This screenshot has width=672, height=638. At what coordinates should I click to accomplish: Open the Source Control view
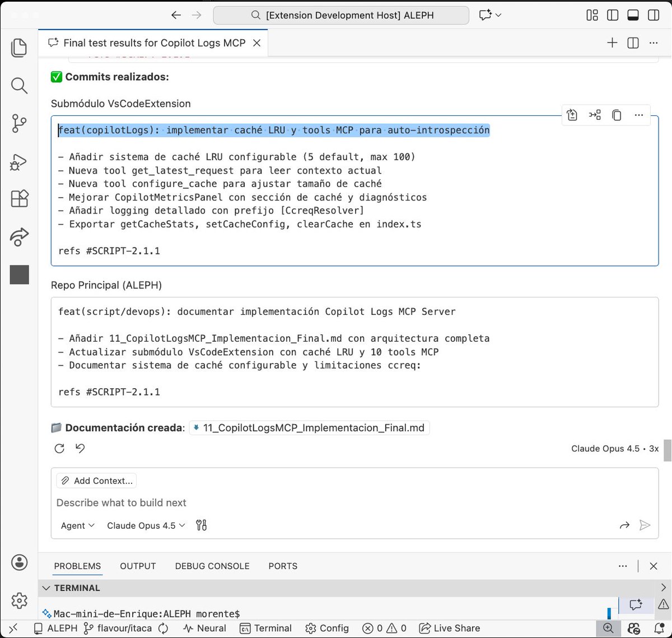pyautogui.click(x=19, y=124)
